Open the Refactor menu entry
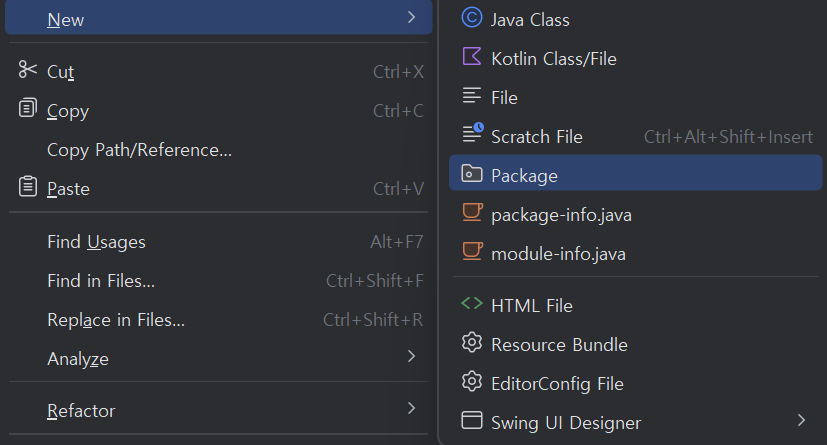Image resolution: width=827 pixels, height=445 pixels. click(x=218, y=410)
